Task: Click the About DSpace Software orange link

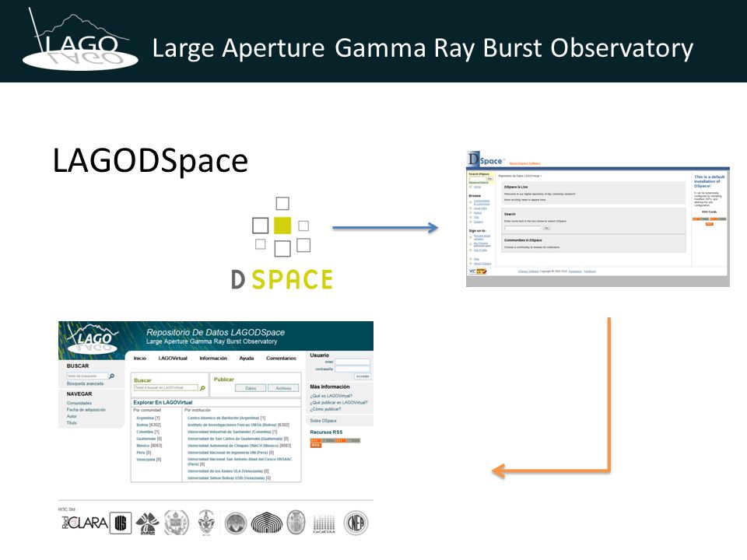Action: [524, 163]
